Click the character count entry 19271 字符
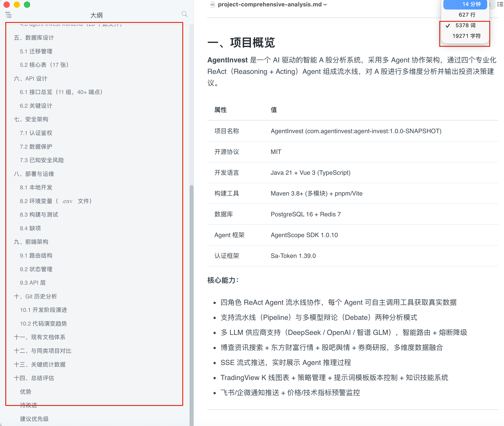 coord(465,36)
